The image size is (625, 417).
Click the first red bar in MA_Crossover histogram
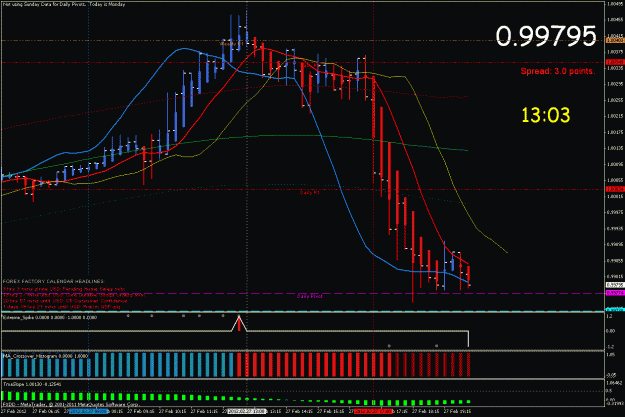(239, 364)
